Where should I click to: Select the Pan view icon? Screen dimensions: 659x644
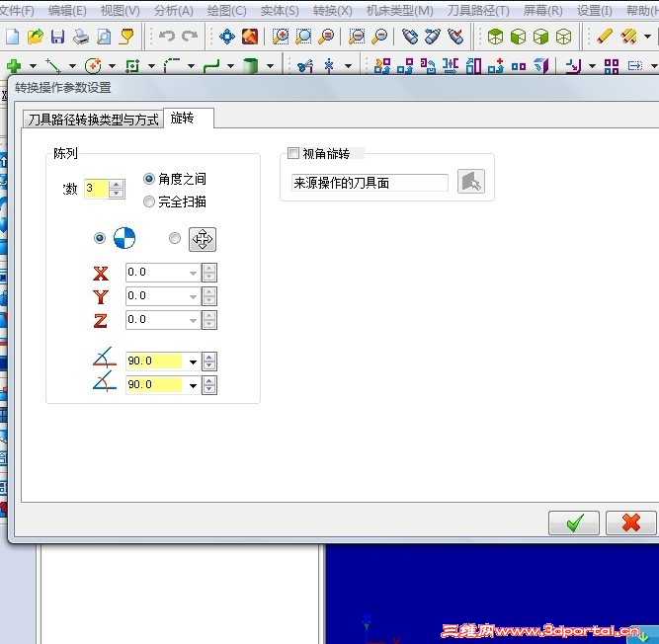tap(227, 37)
